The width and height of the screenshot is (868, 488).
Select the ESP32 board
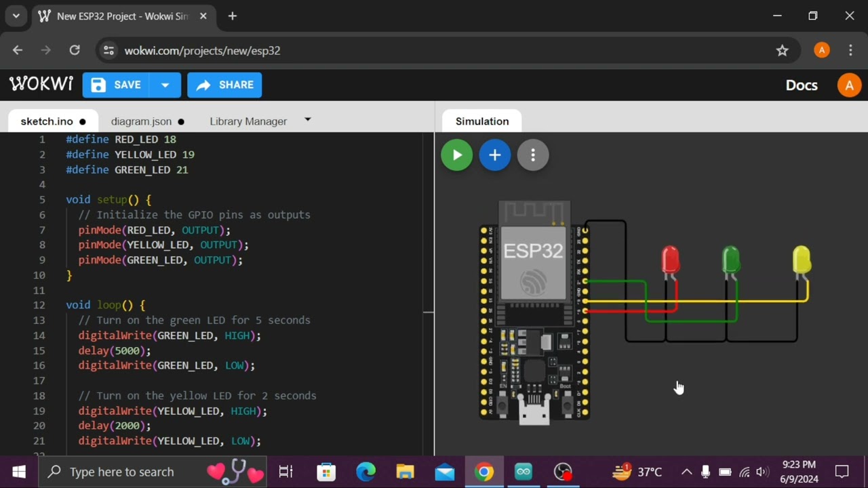(x=534, y=312)
